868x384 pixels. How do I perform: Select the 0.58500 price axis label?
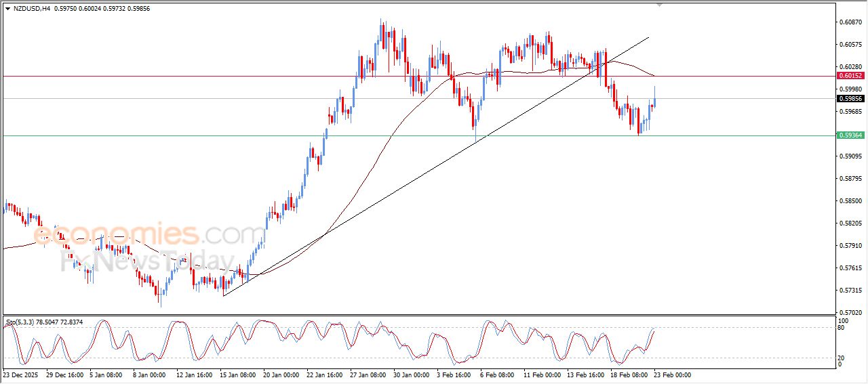850,201
